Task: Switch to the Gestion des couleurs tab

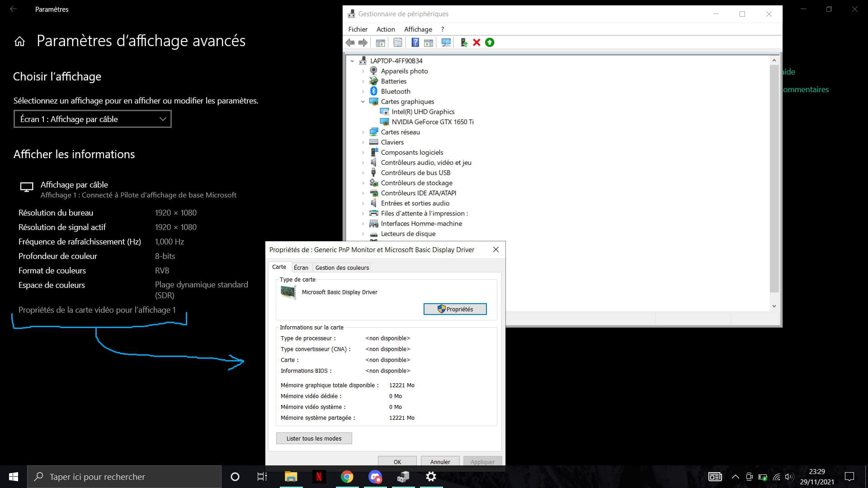Action: tap(342, 267)
